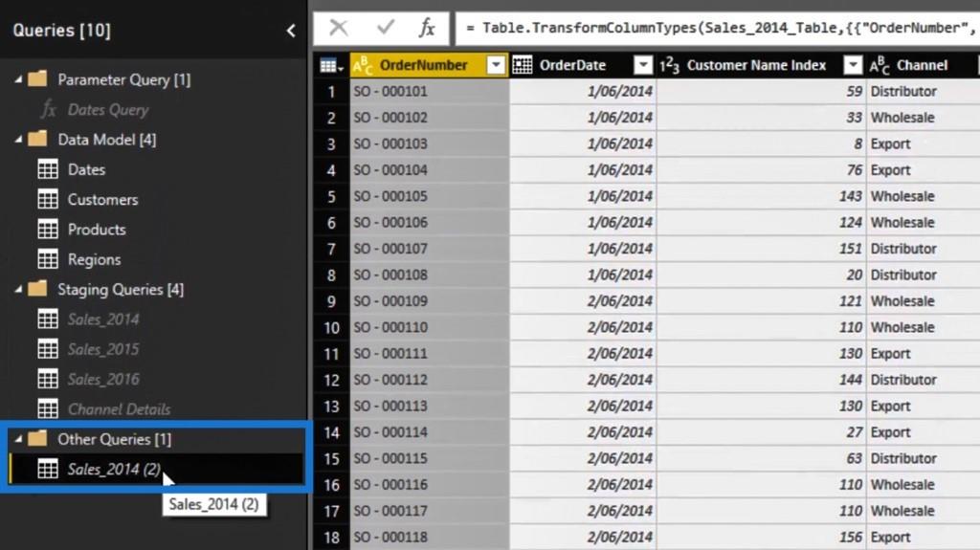Click Channel cell in row 3
Image resolution: width=980 pixels, height=550 pixels.
click(x=924, y=143)
